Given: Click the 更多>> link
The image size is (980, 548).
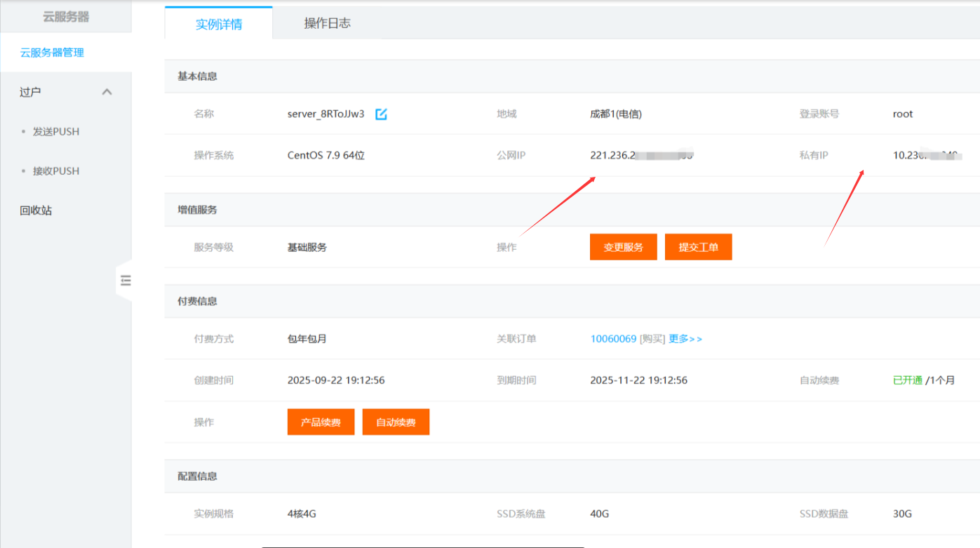Looking at the screenshot, I should 685,339.
